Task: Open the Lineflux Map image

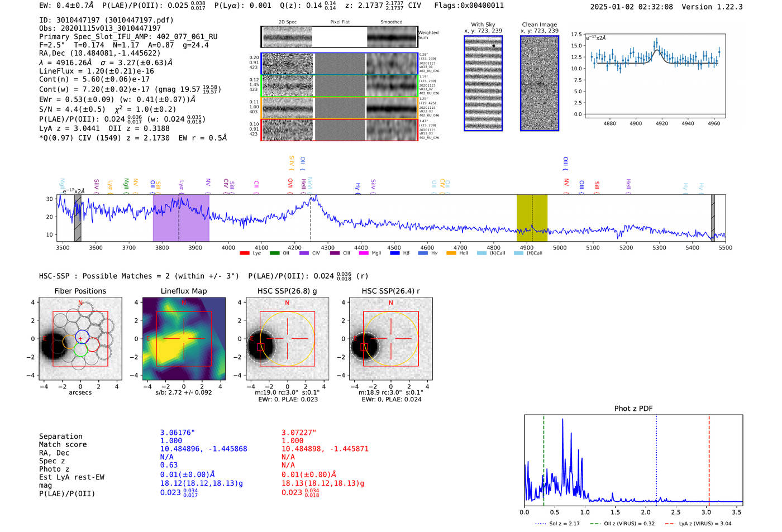Action: click(184, 338)
